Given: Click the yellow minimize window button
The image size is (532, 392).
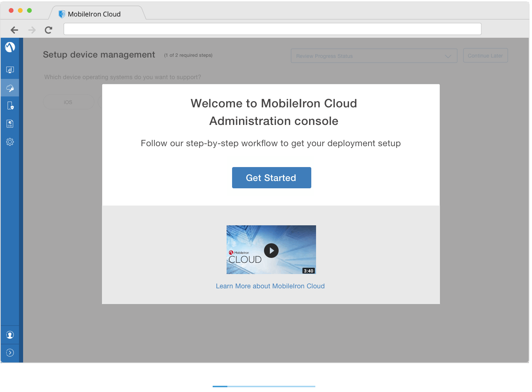Looking at the screenshot, I should (20, 11).
